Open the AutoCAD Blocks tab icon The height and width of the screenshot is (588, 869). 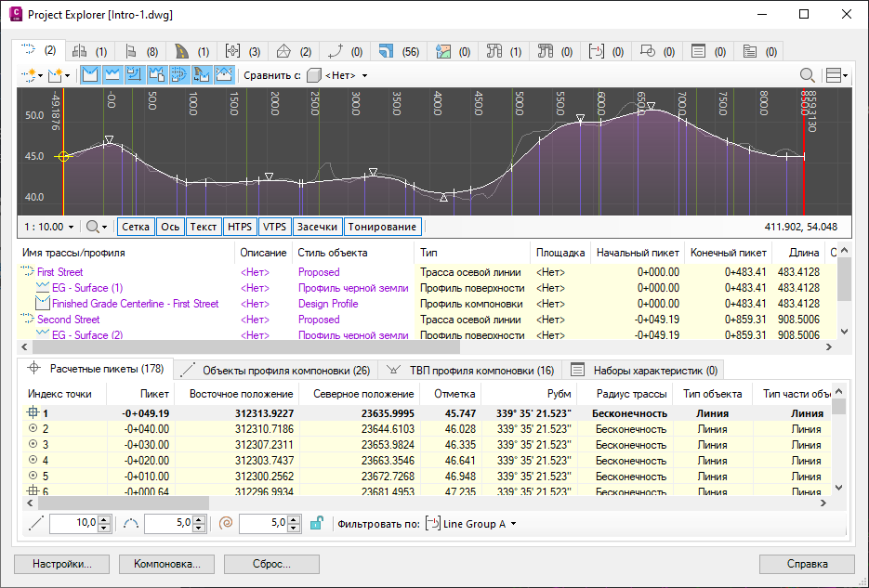pos(647,51)
